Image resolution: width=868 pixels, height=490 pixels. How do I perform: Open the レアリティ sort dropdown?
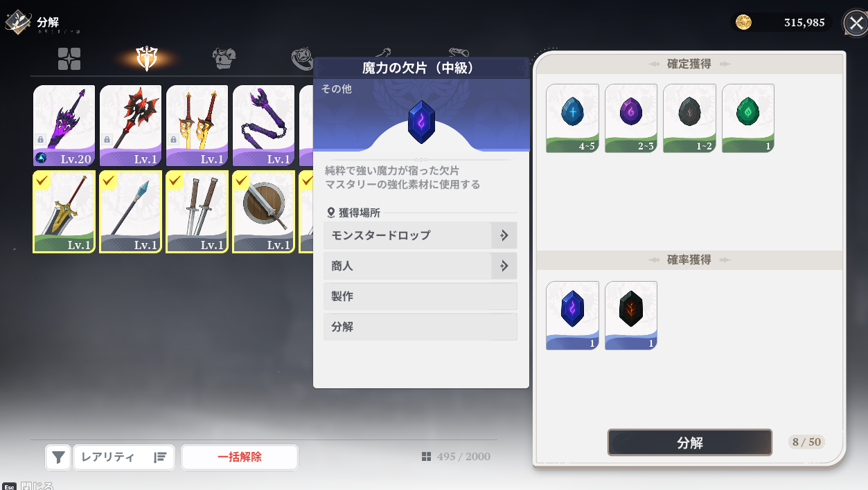pyautogui.click(x=123, y=457)
